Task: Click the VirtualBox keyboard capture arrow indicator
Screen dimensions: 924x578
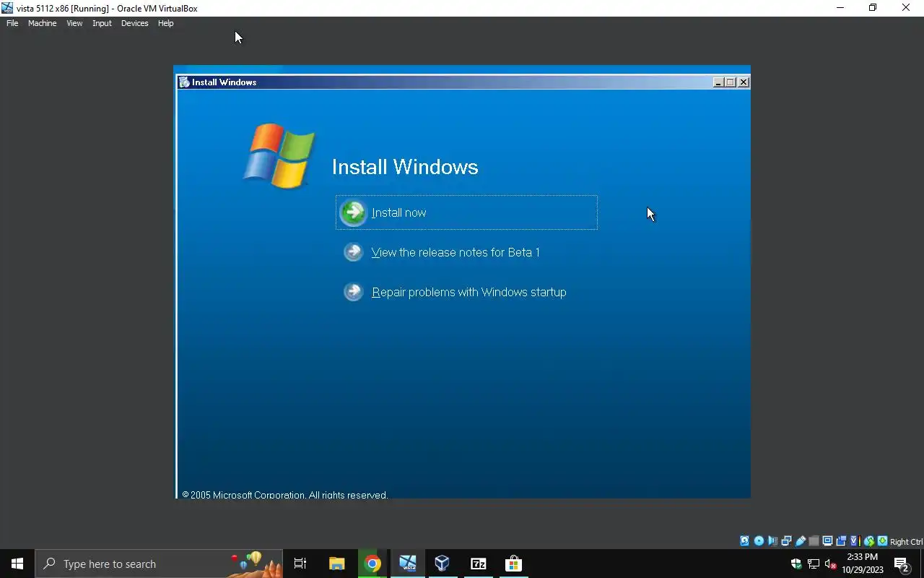Action: (882, 541)
